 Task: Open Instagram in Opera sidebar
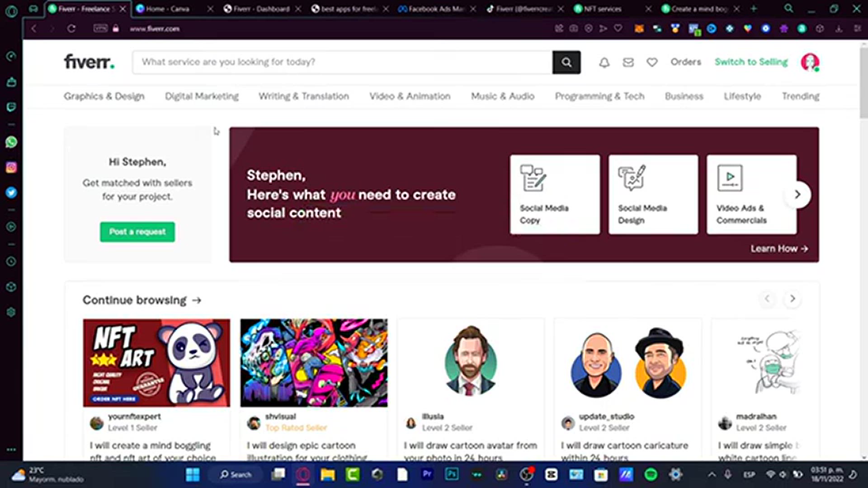(x=11, y=168)
